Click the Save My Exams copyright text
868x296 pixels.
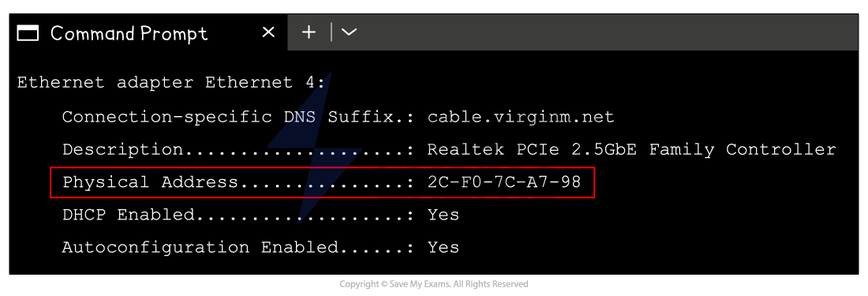coord(434,284)
